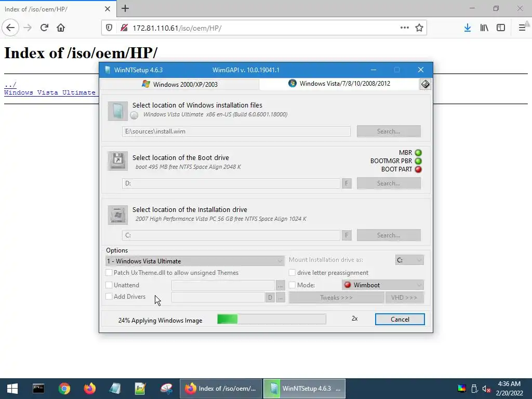Open tracking protection shield icon
Screen dimensions: 532x399
(109, 28)
